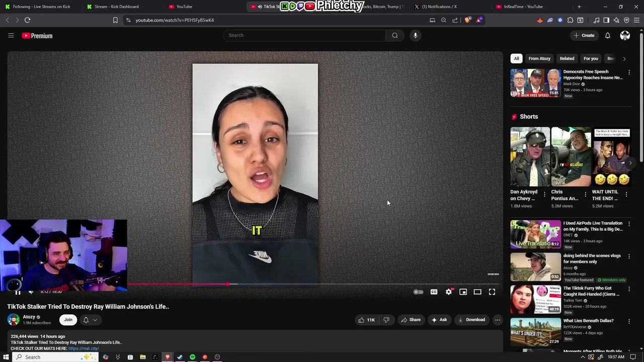
Task: Open options for AirPods Live Translation video
Action: [x=629, y=224]
